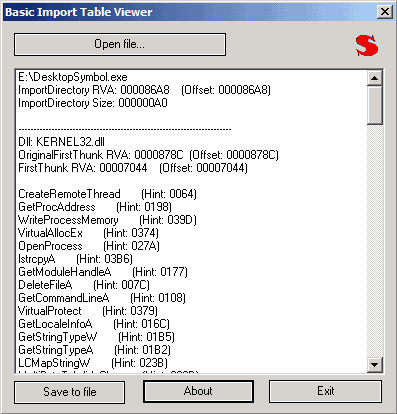Click the ImportDirectory Size: 000000A0 line

point(93,103)
